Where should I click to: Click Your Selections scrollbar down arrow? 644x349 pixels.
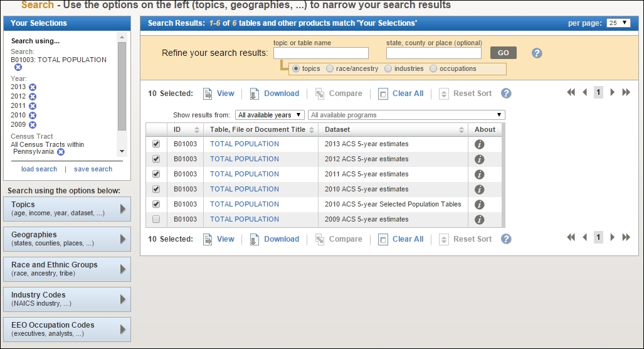[122, 151]
